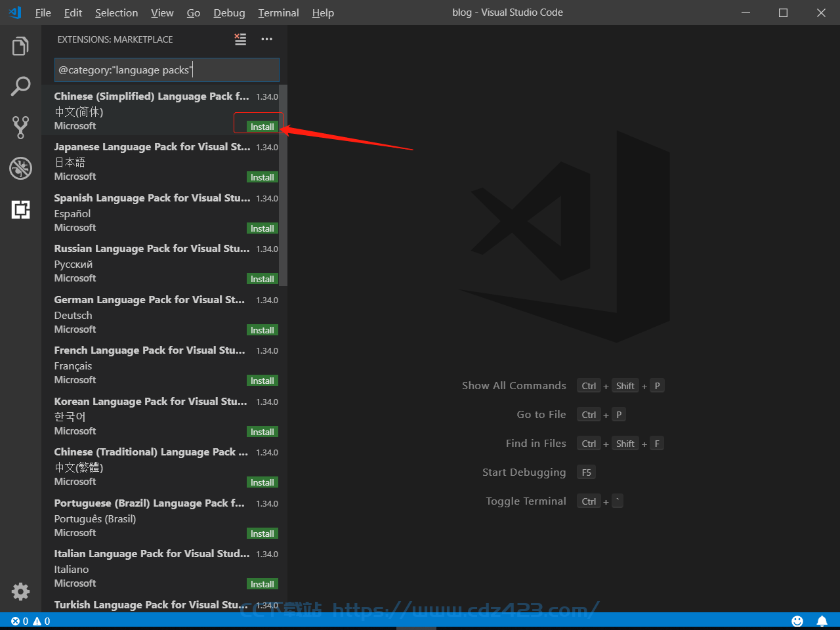Select Portuguese (Brazil) Language Pack title
The image size is (840, 630).
(149, 503)
